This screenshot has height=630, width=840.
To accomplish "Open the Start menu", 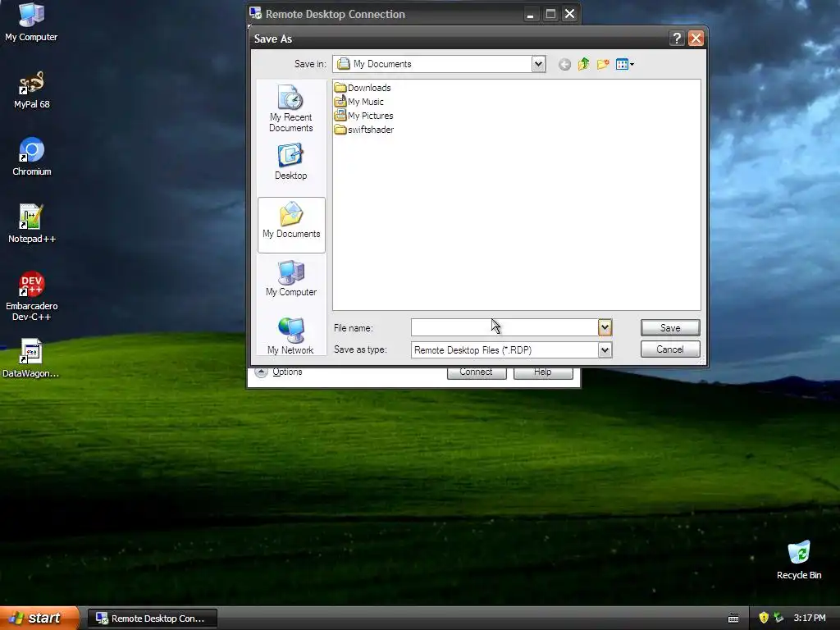I will pos(39,619).
